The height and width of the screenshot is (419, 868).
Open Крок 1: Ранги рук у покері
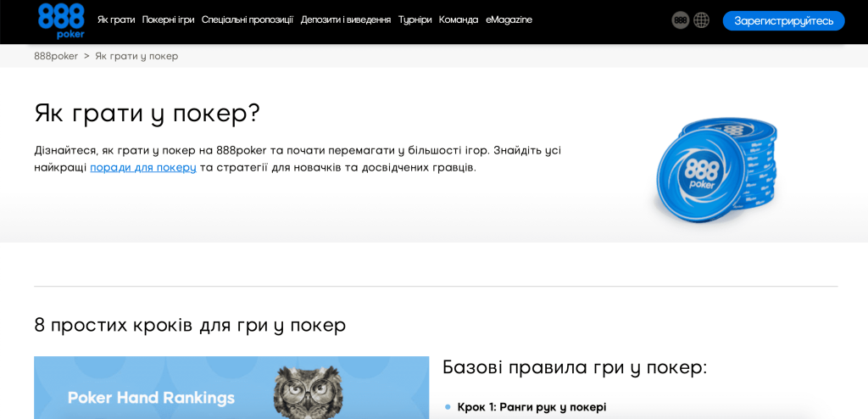(532, 407)
